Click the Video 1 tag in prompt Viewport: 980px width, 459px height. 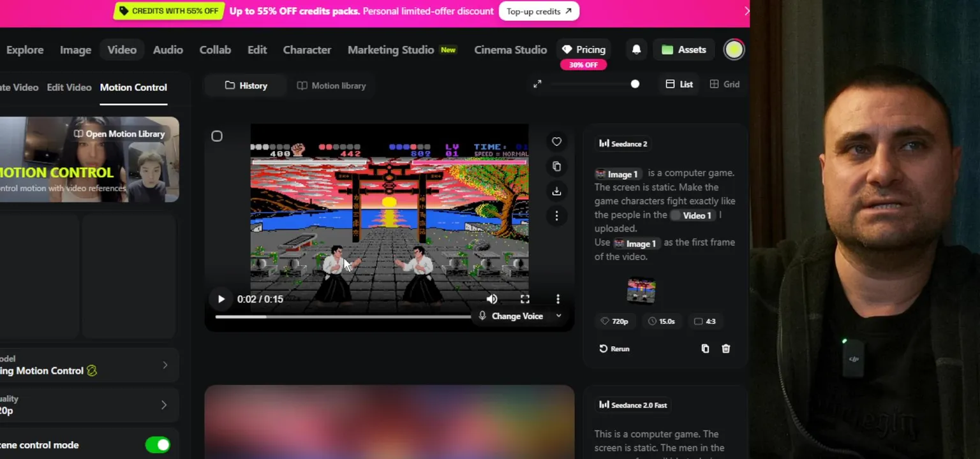692,215
